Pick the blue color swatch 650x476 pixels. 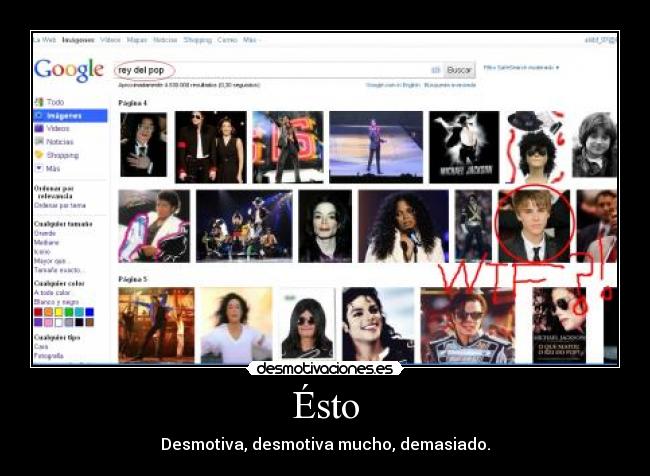point(90,312)
